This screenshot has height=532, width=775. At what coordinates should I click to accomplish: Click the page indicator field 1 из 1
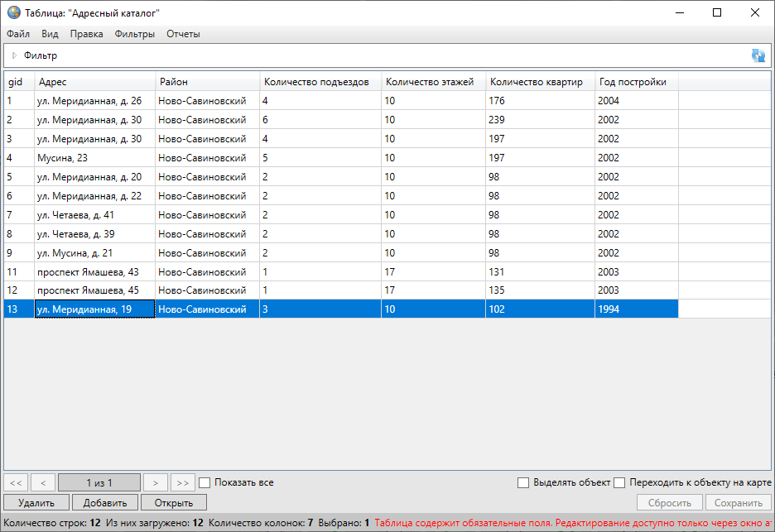99,482
